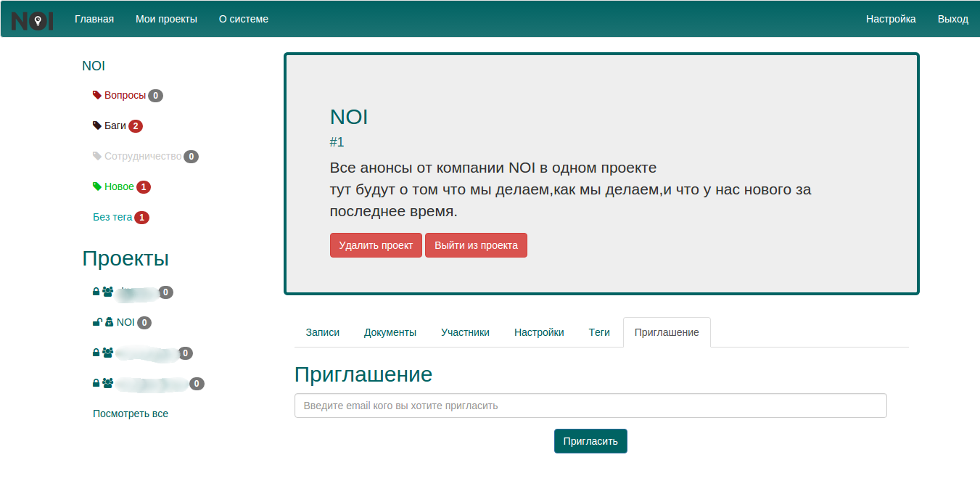Open Главная in the top navigation

94,19
